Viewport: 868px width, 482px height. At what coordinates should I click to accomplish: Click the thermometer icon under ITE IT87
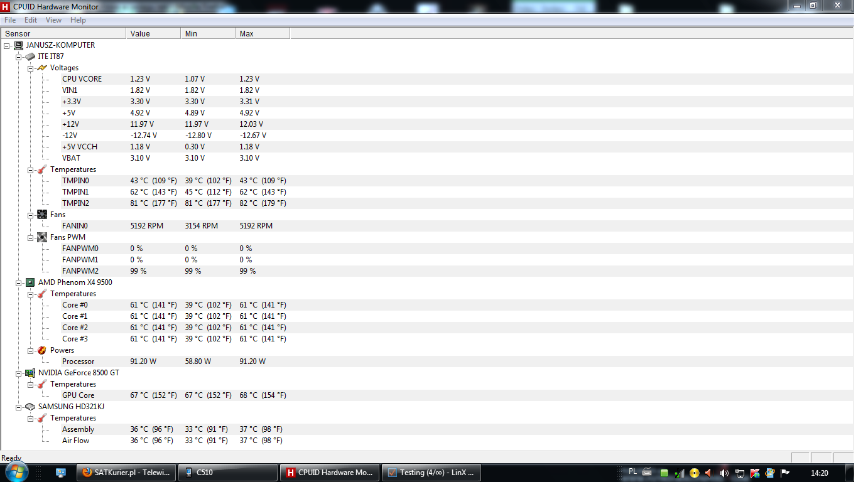click(x=42, y=169)
